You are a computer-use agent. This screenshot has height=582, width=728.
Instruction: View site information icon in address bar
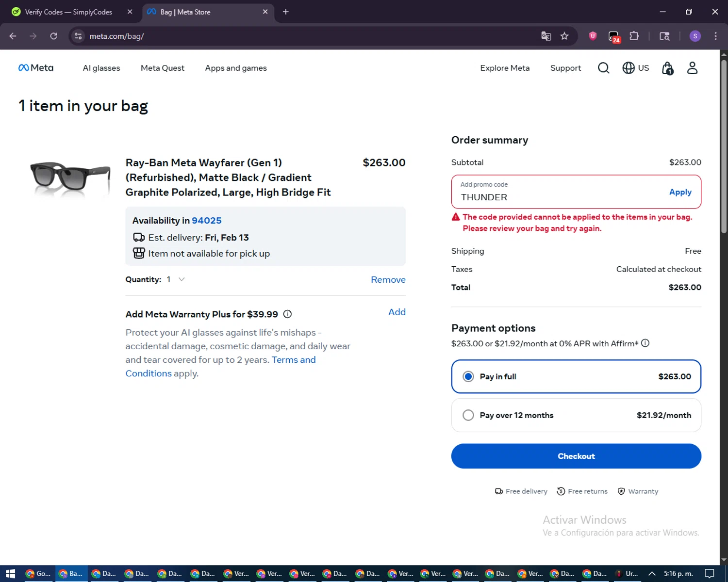tap(78, 36)
